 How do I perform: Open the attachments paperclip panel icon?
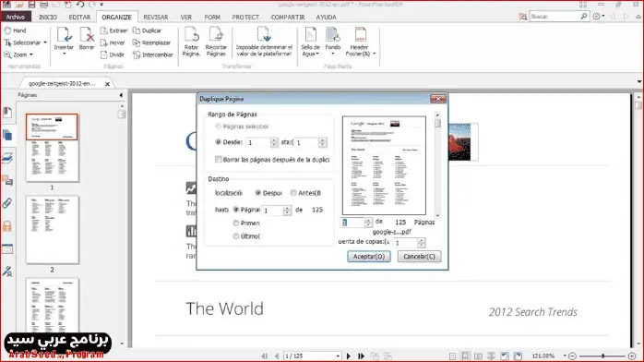click(7, 203)
